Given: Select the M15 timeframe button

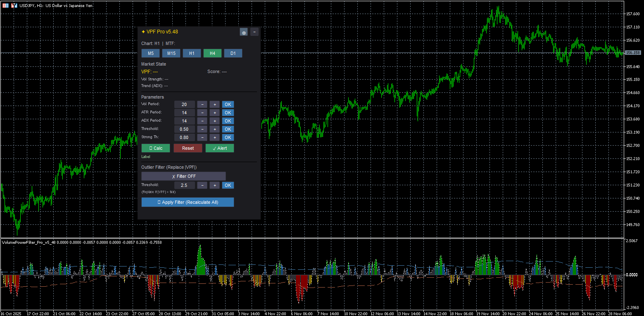Looking at the screenshot, I should pyautogui.click(x=171, y=53).
